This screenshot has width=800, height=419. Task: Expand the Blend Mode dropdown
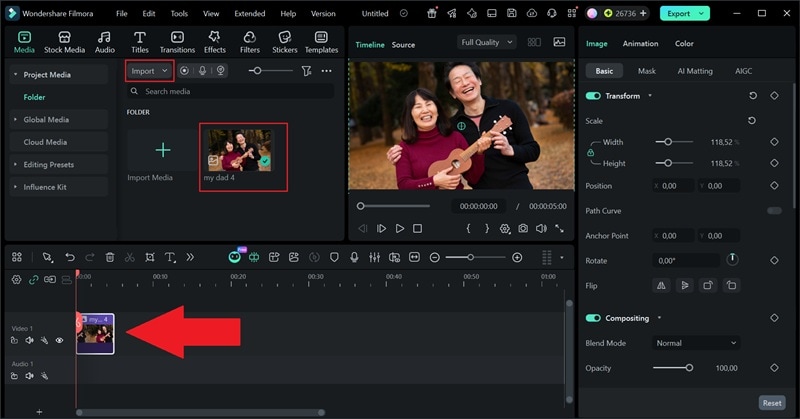click(696, 343)
